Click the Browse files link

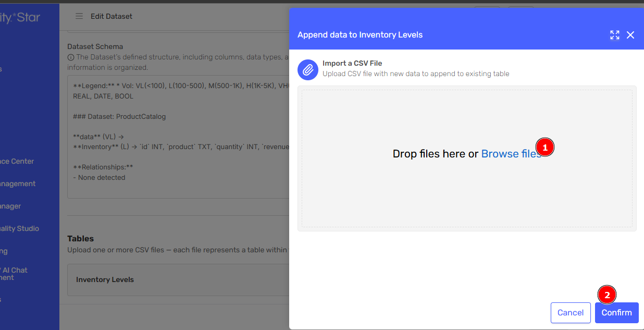tap(511, 153)
